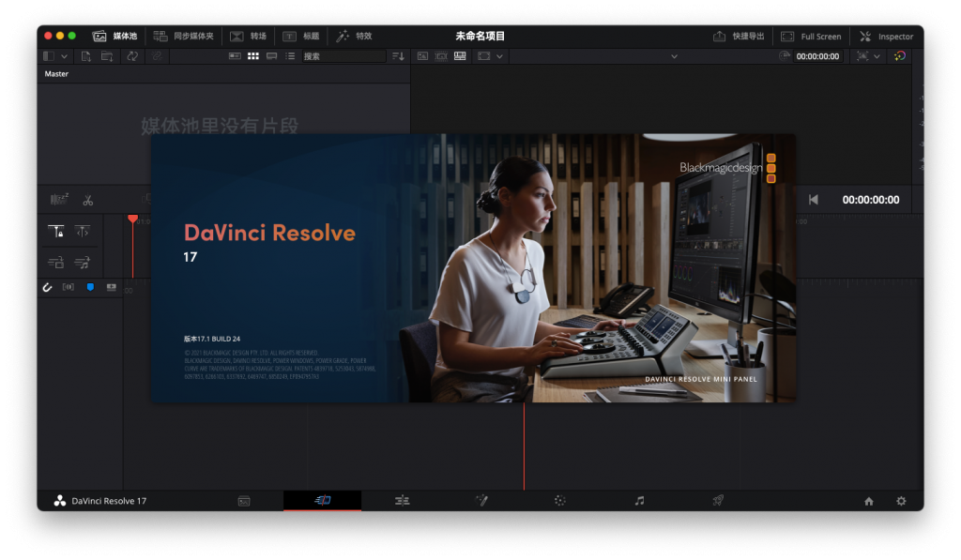This screenshot has width=961, height=560.
Task: Select timeline viewer mode
Action: click(x=460, y=55)
